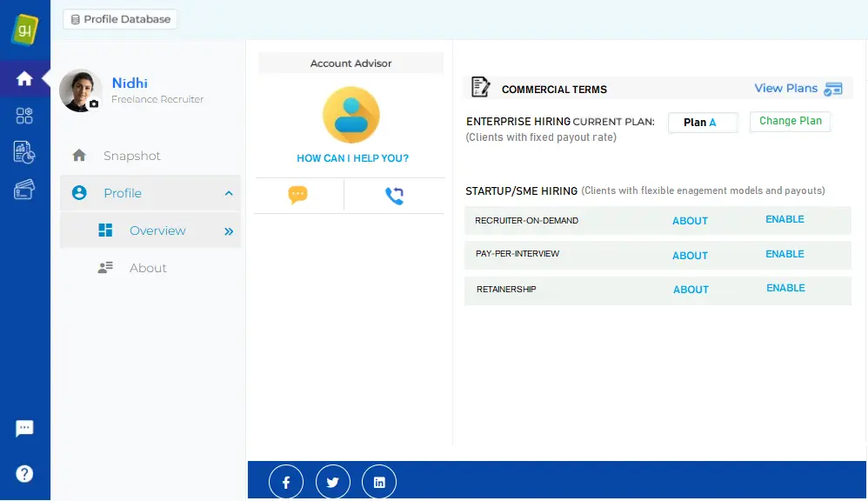Select About under the Profile menu
This screenshot has height=501, width=868.
point(148,268)
